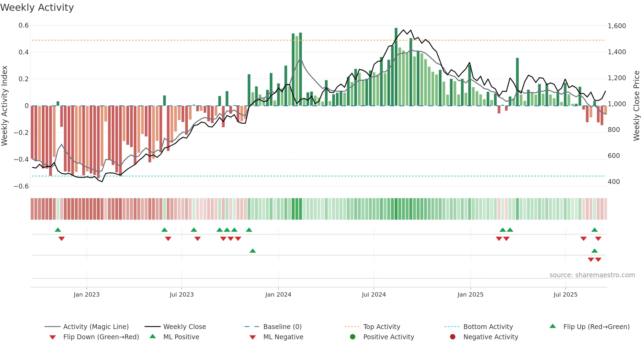Click the Weekly Close Price axis title
Screen dimensions: 644x362
tap(636, 106)
